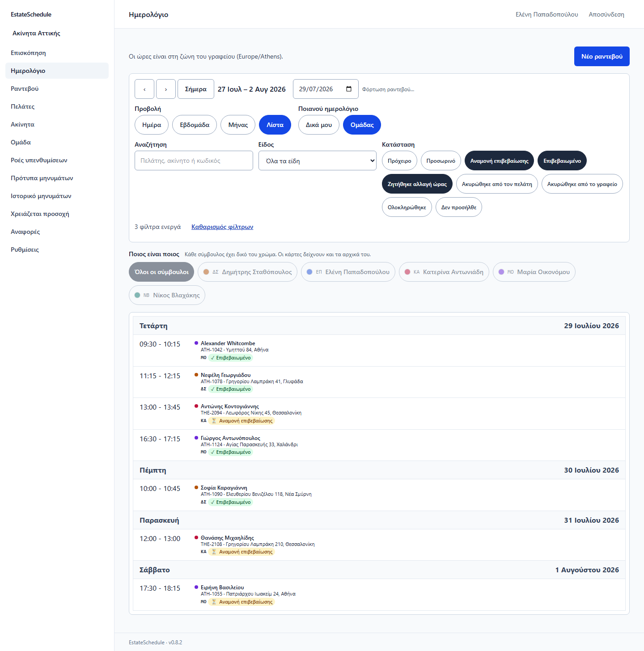This screenshot has width=644, height=651.
Task: Click the red dot beside Θανάσης Μιχαηλίδης
Action: pos(196,537)
